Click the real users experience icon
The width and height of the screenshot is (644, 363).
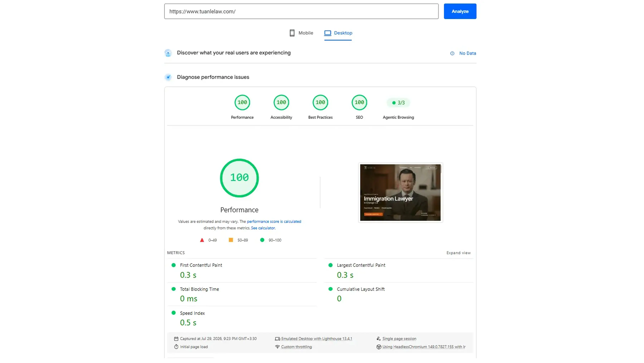[x=168, y=53]
